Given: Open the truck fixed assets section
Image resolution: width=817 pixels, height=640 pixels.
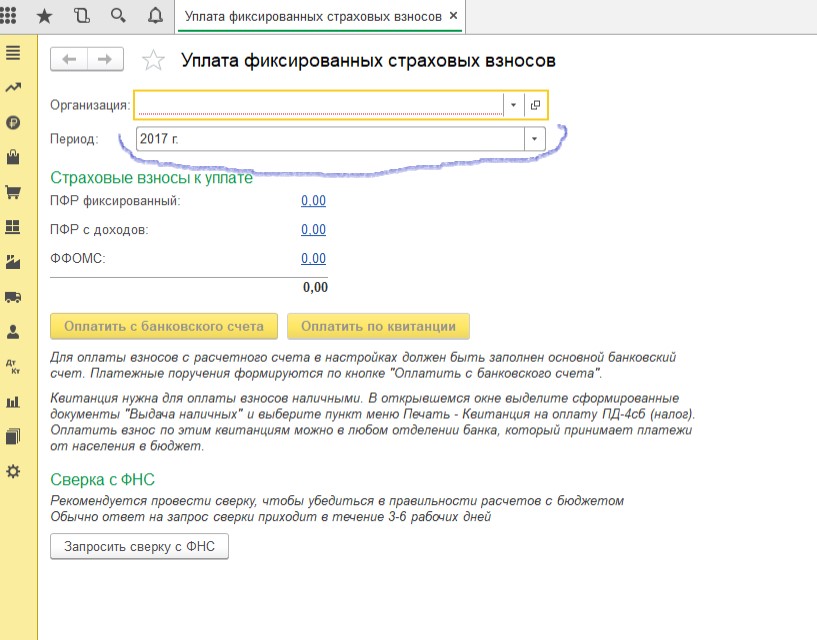Looking at the screenshot, I should (13, 297).
